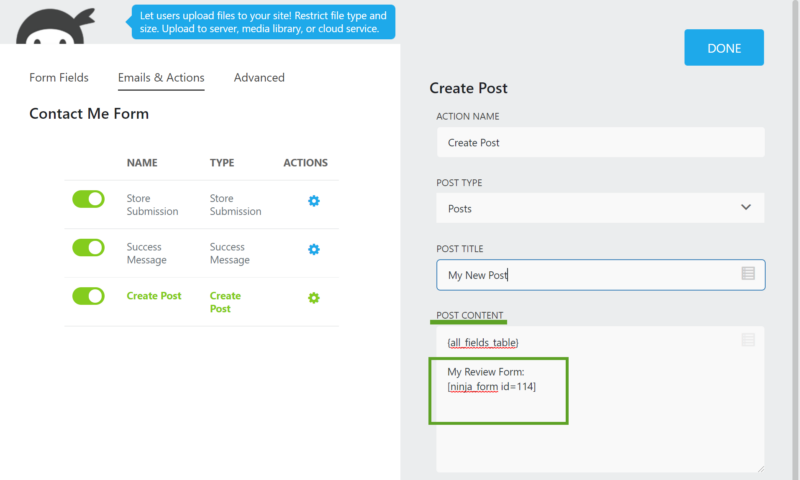Open merge tags icon in Post Content field

748,341
